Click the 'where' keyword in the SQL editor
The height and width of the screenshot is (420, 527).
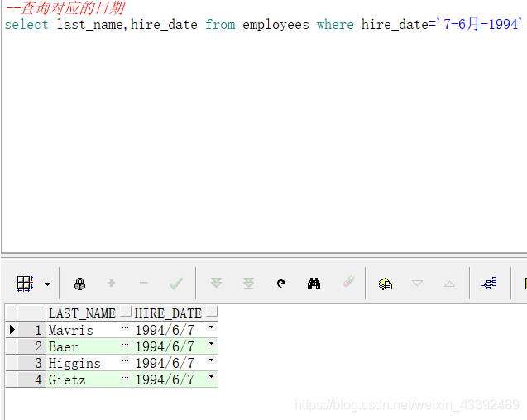tap(335, 25)
